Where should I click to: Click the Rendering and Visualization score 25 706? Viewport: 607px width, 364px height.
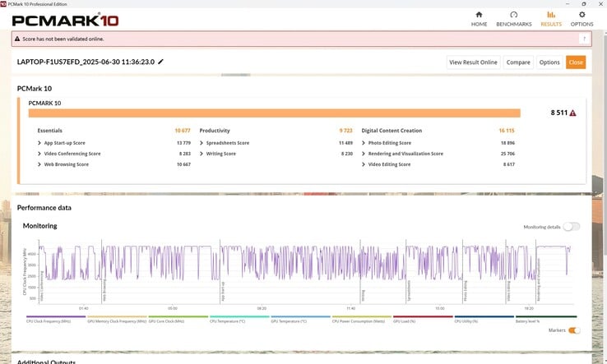click(507, 154)
